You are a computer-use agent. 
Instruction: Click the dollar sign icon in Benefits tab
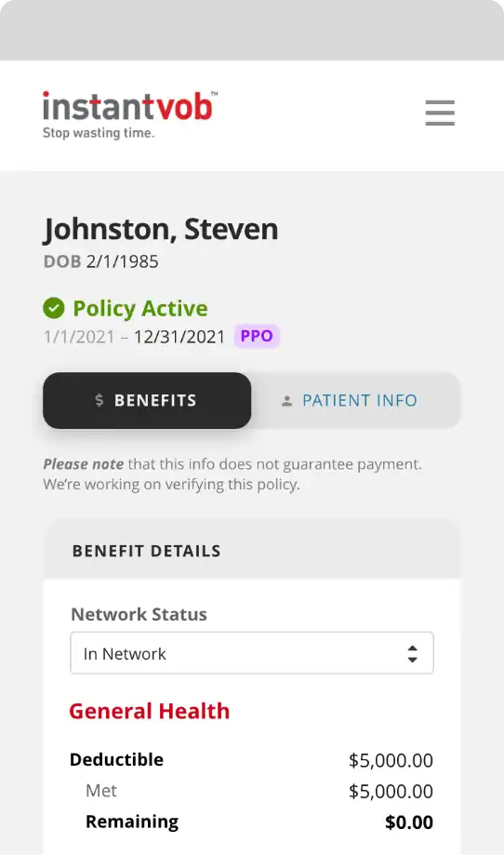[99, 400]
